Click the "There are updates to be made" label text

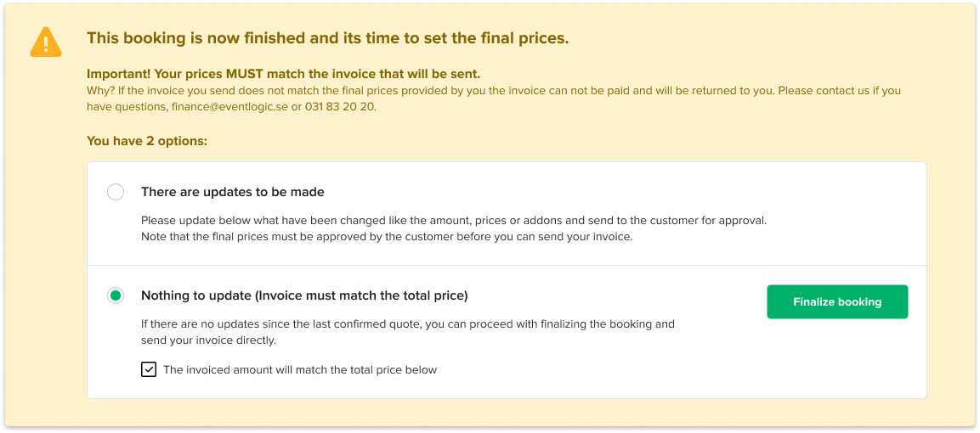[233, 192]
